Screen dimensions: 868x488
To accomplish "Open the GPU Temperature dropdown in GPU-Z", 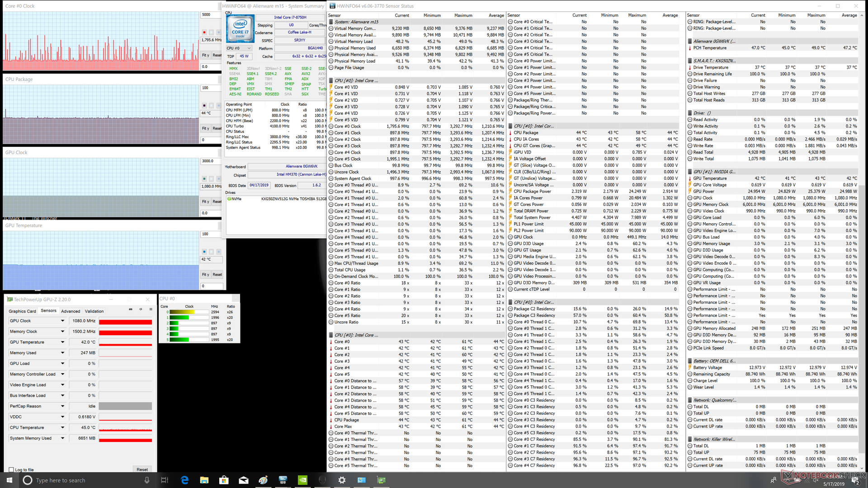I will pyautogui.click(x=62, y=342).
